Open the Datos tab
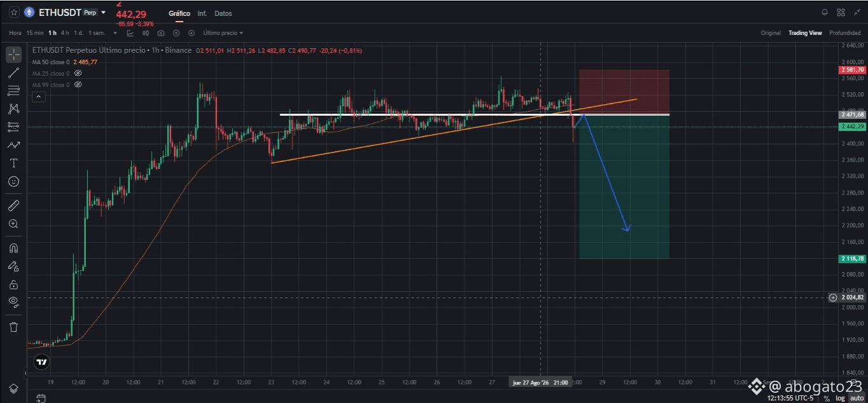This screenshot has height=403, width=868. (223, 13)
